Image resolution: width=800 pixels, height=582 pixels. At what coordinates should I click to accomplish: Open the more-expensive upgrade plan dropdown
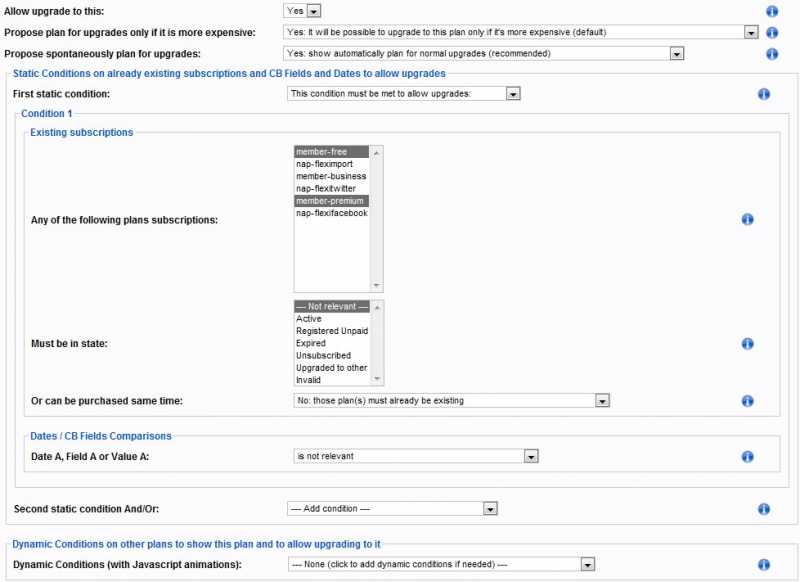pos(520,32)
